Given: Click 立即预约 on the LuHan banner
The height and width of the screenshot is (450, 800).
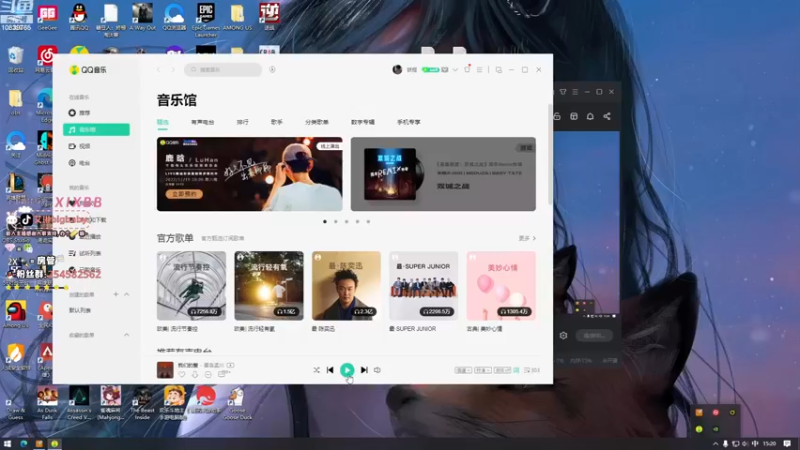Looking at the screenshot, I should [x=184, y=194].
